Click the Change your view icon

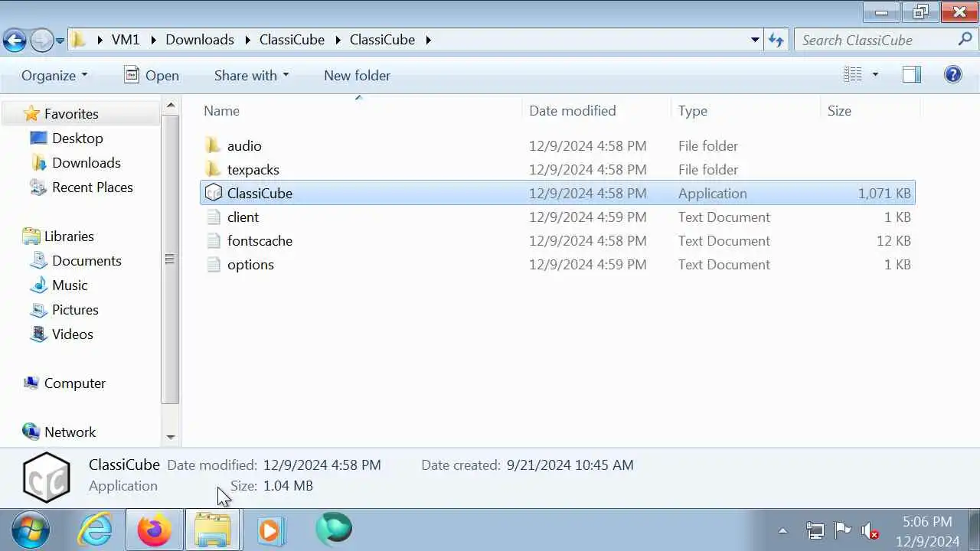click(852, 74)
